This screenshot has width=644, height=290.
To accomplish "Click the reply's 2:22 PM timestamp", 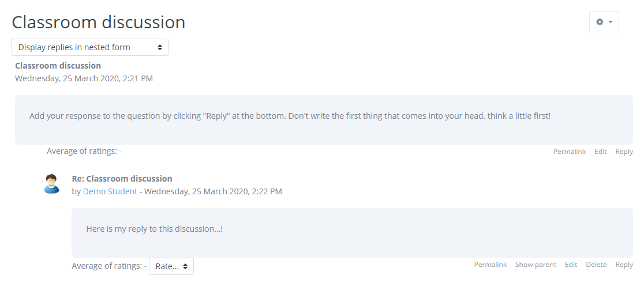I will click(x=213, y=191).
